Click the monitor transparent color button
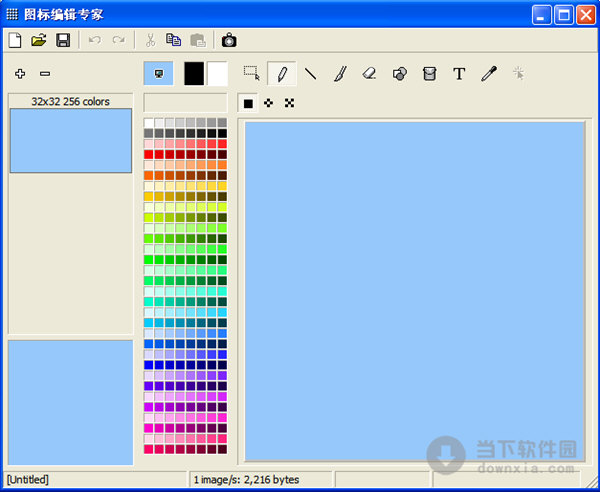Screen dimensions: 600x492 pyautogui.click(x=158, y=73)
